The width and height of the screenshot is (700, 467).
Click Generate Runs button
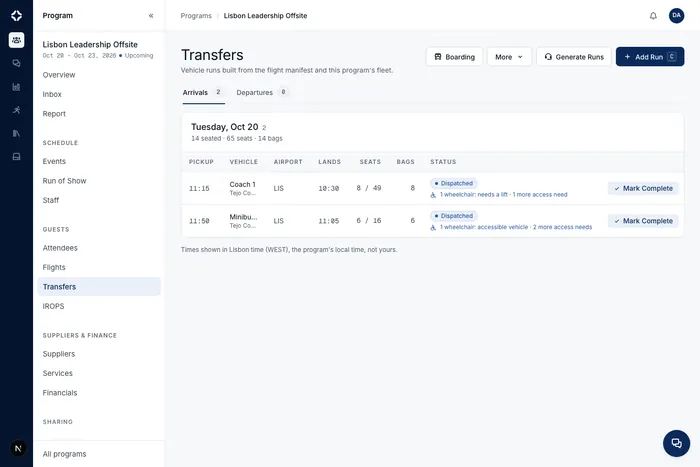click(574, 57)
